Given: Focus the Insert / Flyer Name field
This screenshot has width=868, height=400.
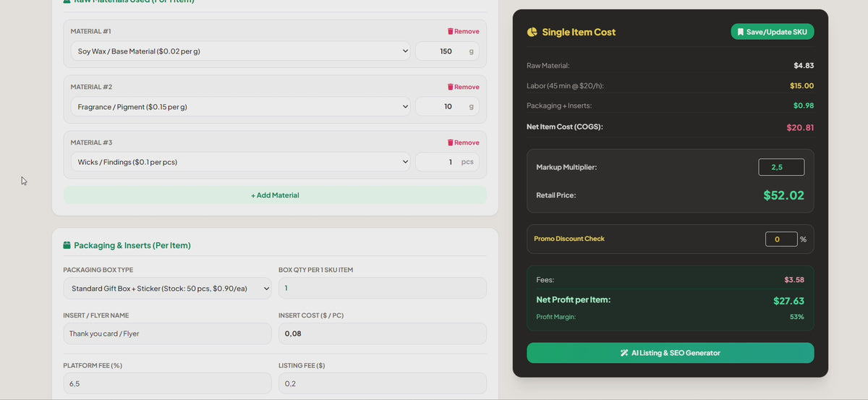Looking at the screenshot, I should click(x=167, y=333).
